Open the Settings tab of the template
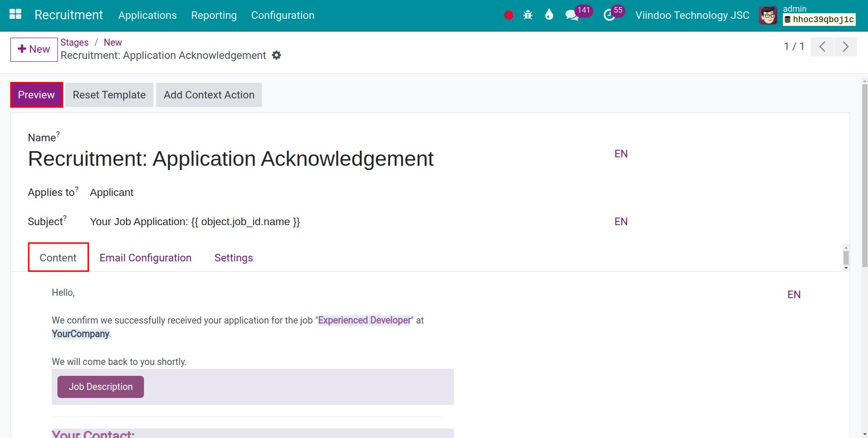 click(233, 258)
